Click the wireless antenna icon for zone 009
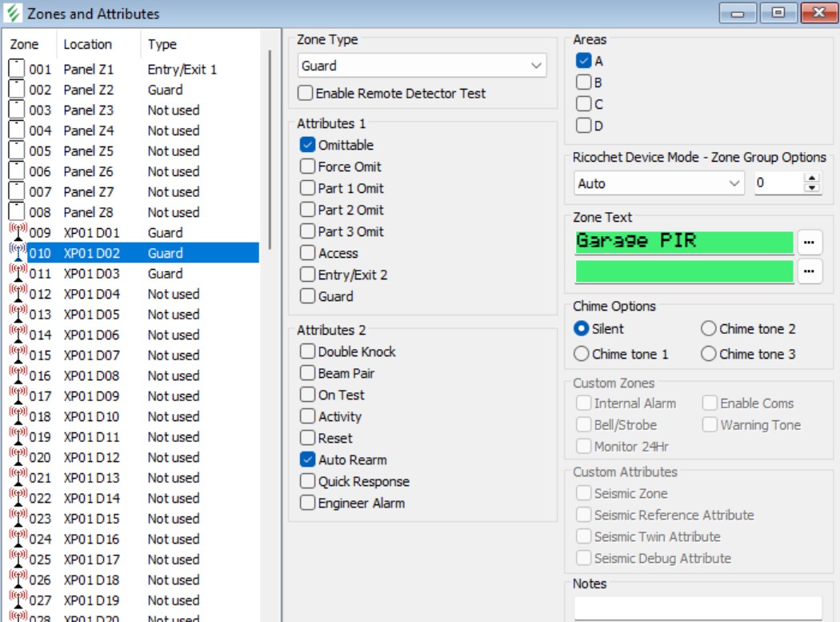This screenshot has height=622, width=840. click(17, 233)
